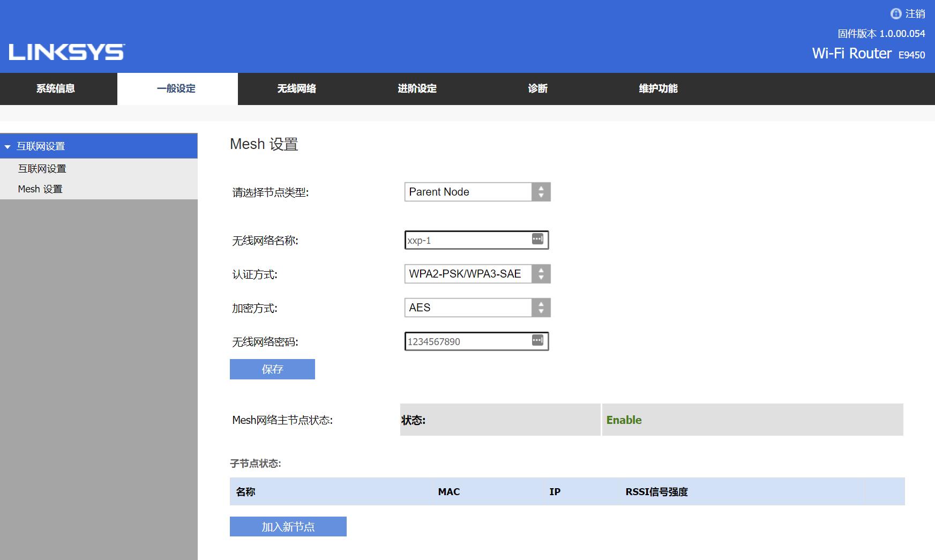
Task: Switch to the 系统信息 tab
Action: coord(56,88)
